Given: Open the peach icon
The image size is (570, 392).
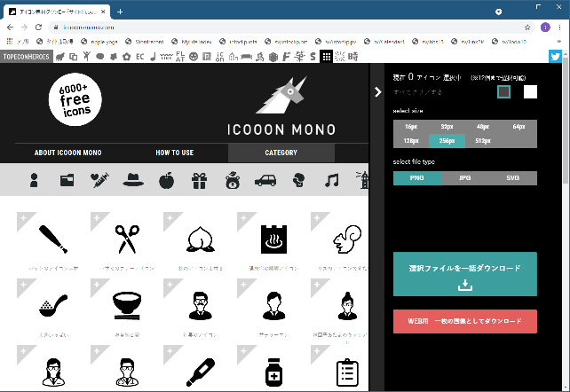Looking at the screenshot, I should [x=201, y=239].
